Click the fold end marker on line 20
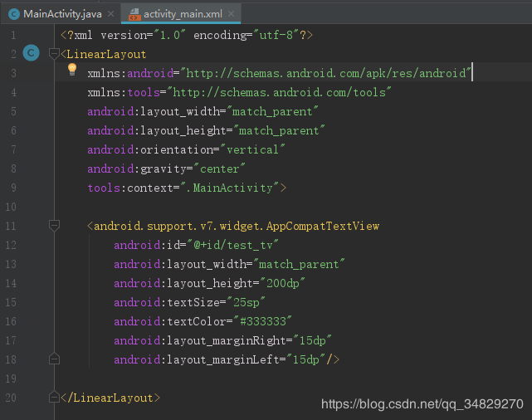Viewport: 532px width, 420px height. point(54,397)
